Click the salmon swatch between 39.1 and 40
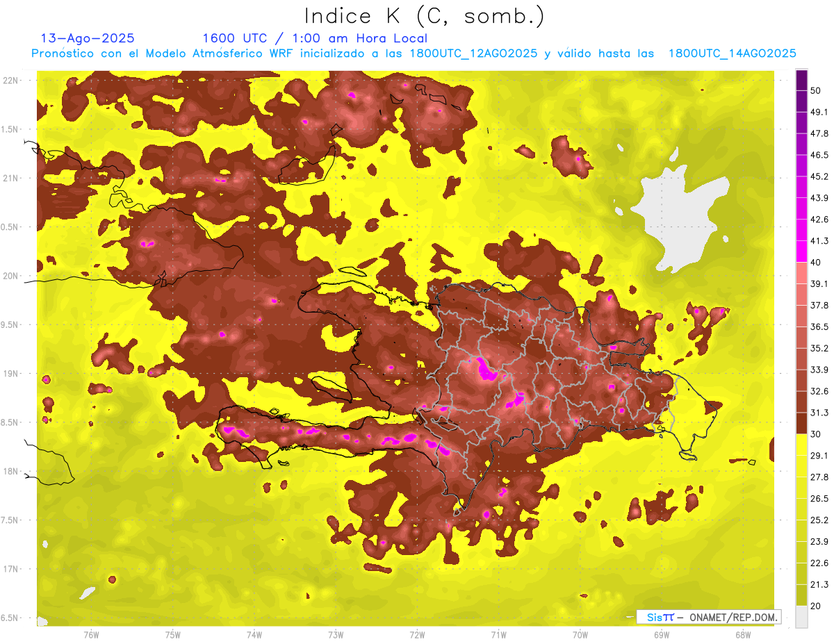834x644 pixels. tap(801, 273)
